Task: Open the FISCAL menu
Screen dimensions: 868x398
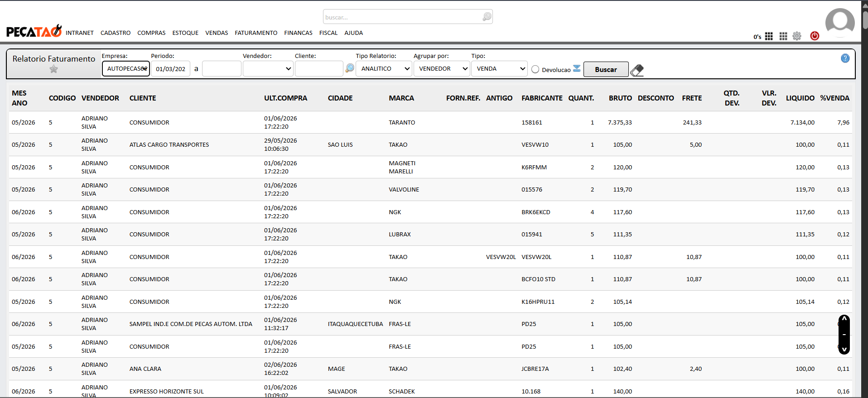Action: 328,33
